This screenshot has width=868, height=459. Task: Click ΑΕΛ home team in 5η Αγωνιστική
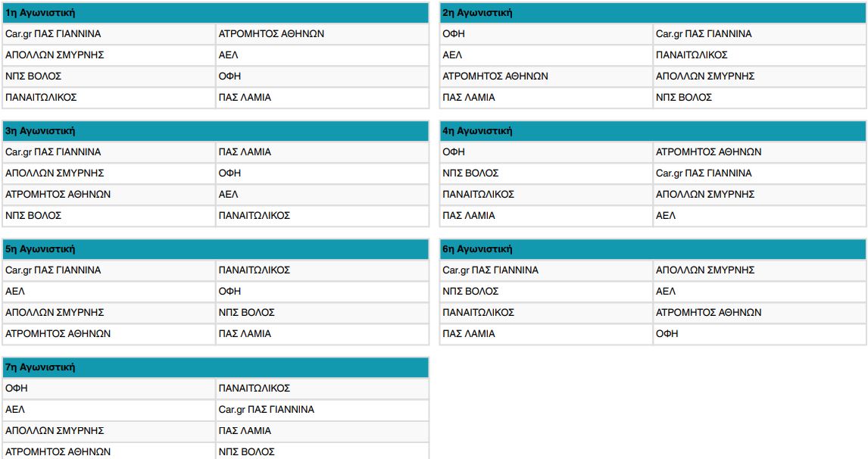click(15, 292)
